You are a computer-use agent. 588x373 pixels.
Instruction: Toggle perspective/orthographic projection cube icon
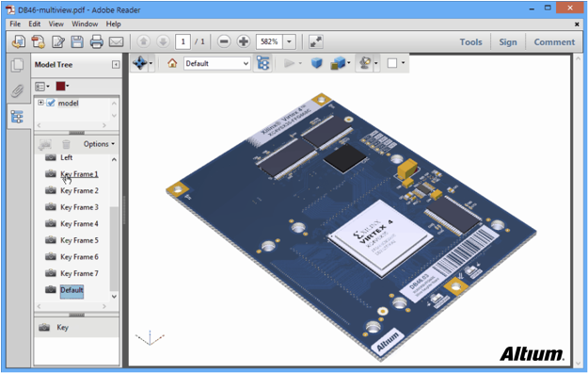(317, 63)
